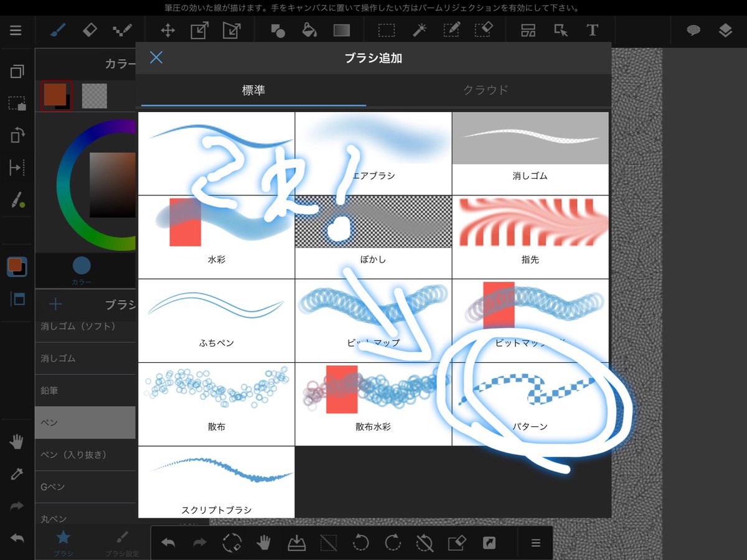
Task: Choose the エアブラシ brush type
Action: (374, 154)
